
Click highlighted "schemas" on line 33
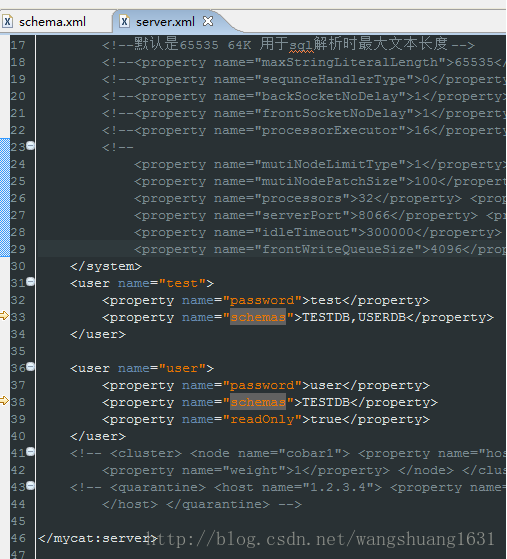point(258,317)
